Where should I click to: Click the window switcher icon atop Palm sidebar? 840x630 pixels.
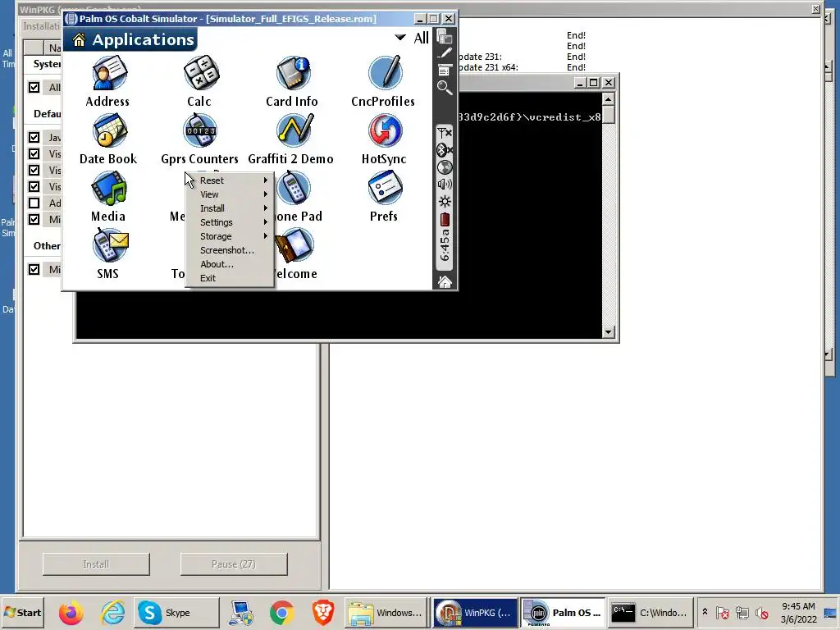(445, 36)
